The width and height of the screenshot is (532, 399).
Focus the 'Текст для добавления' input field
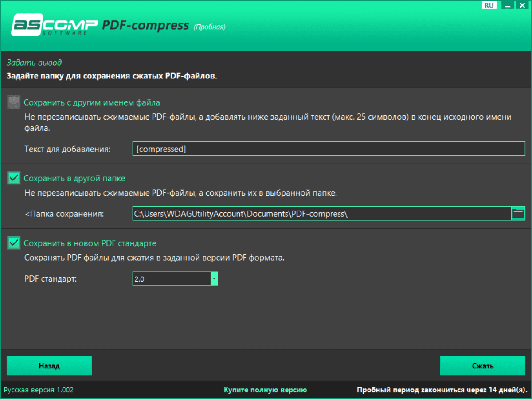pyautogui.click(x=329, y=149)
